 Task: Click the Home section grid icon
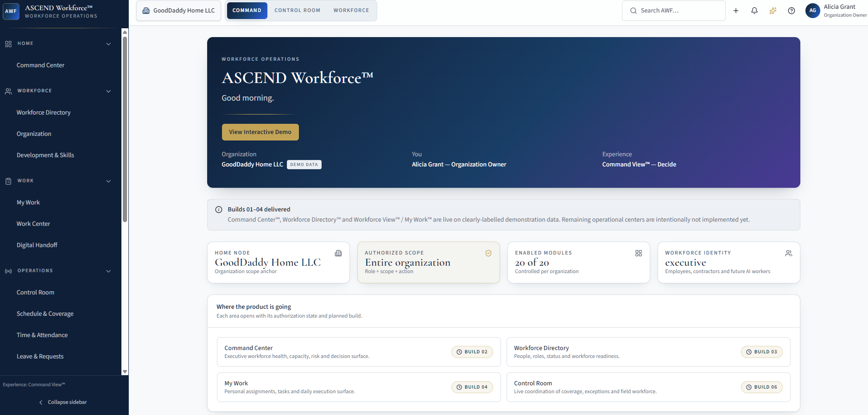(8, 44)
